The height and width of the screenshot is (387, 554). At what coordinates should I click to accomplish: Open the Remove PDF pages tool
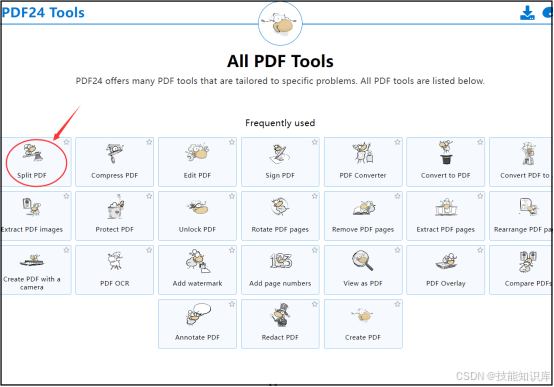[363, 216]
